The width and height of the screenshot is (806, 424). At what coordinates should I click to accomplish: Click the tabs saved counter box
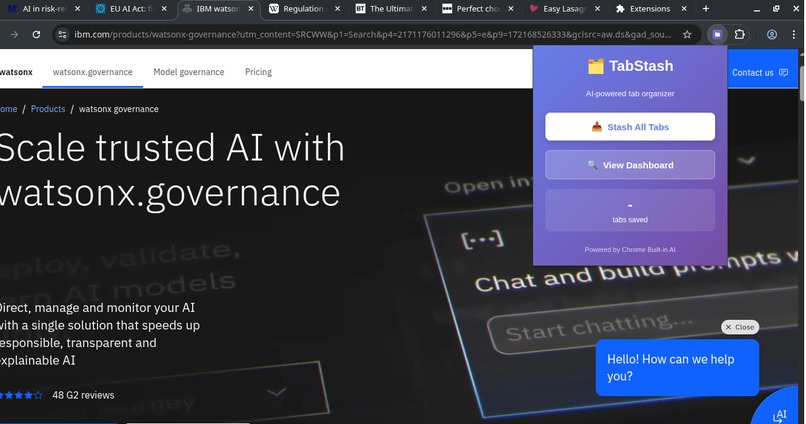pyautogui.click(x=630, y=210)
